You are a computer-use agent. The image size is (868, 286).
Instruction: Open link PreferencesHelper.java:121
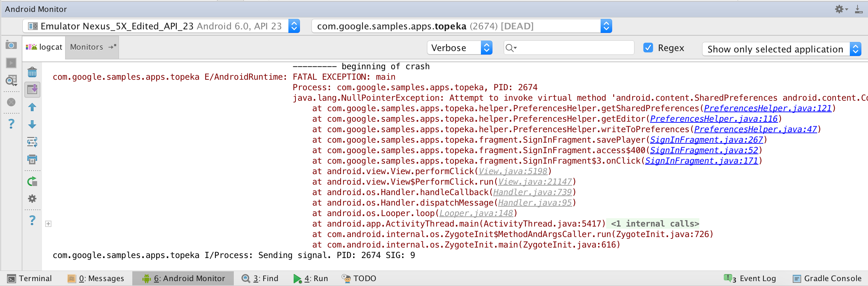coord(768,108)
